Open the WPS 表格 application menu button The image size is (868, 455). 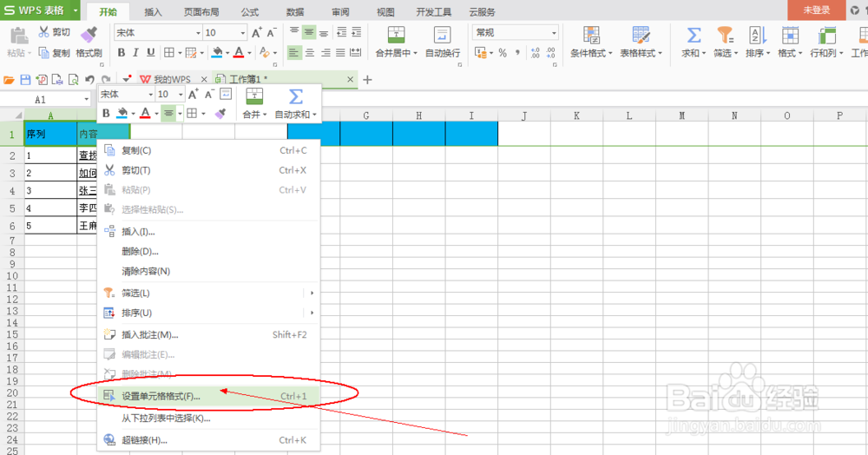40,10
